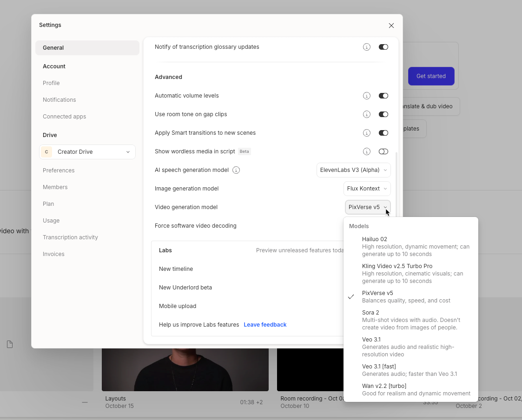Disable Automatic volume levels toggle

click(383, 96)
